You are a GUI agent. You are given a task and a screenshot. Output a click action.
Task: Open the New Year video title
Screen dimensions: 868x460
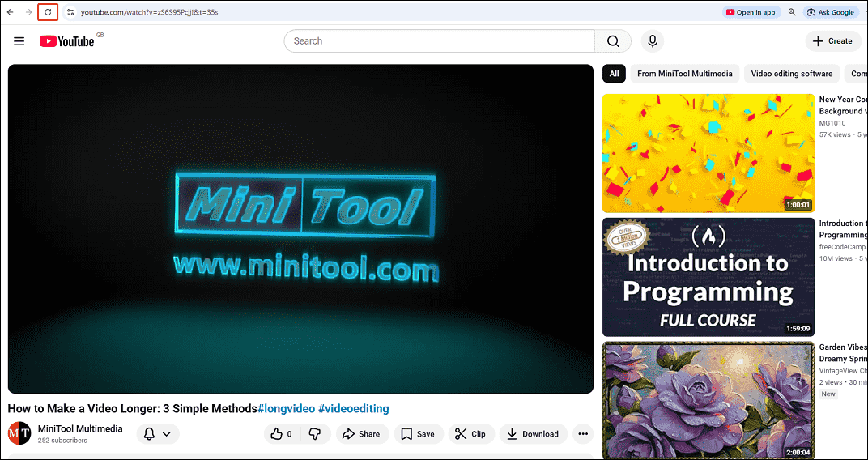pos(843,105)
